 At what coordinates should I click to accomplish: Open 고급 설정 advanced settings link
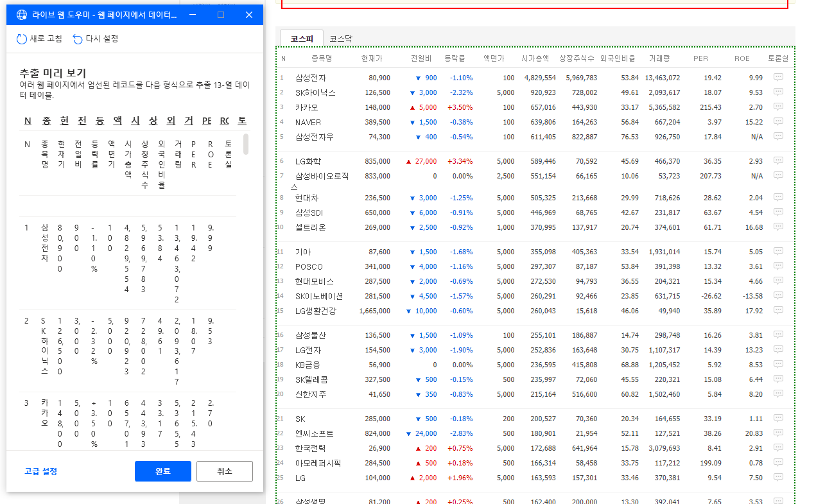pos(41,471)
